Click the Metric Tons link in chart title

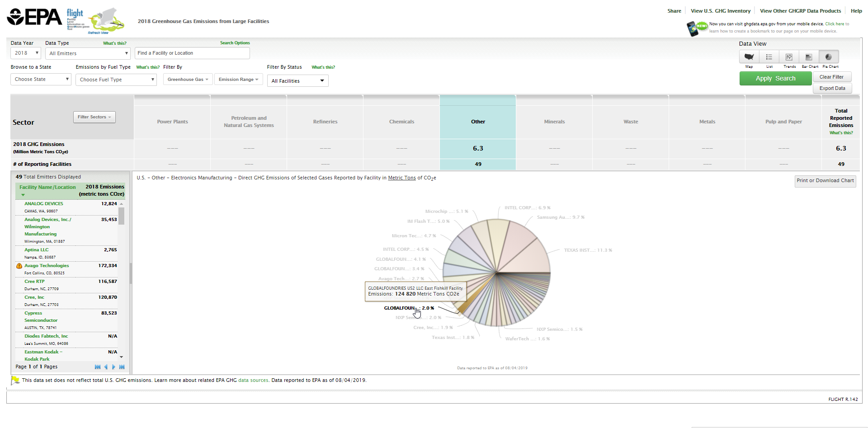click(402, 178)
